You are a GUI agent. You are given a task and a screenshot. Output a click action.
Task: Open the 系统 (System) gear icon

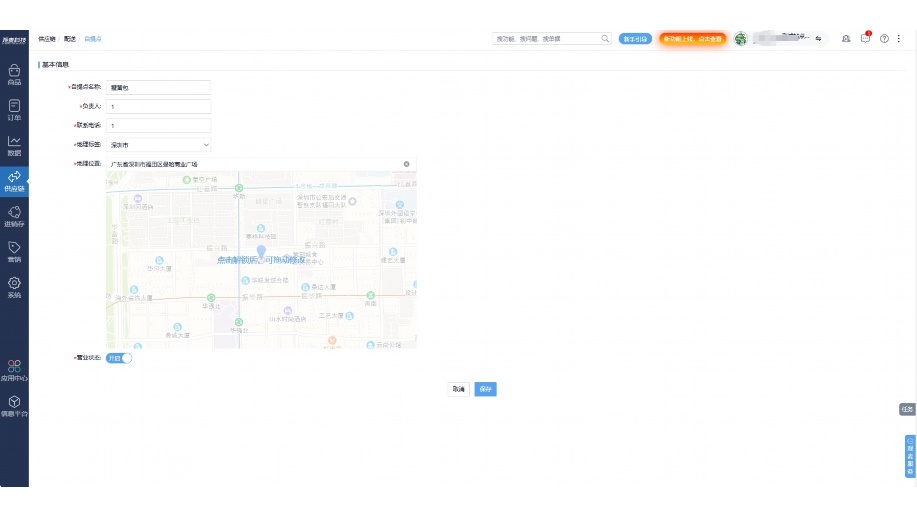(x=14, y=287)
